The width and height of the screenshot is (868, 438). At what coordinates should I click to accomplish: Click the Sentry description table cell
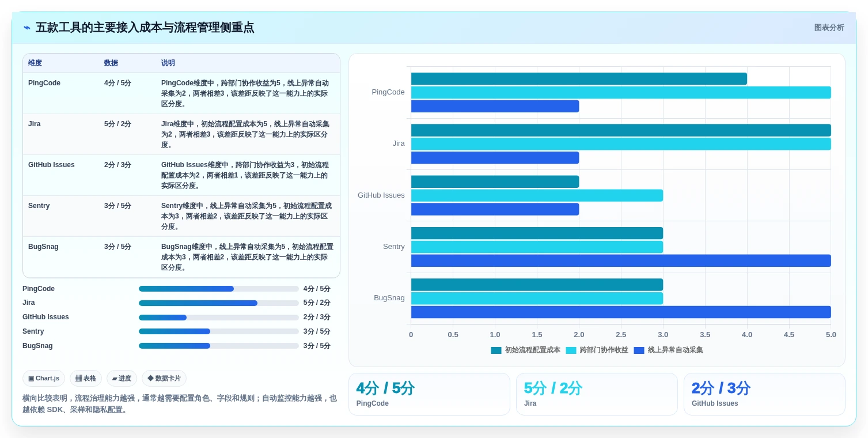pos(247,216)
